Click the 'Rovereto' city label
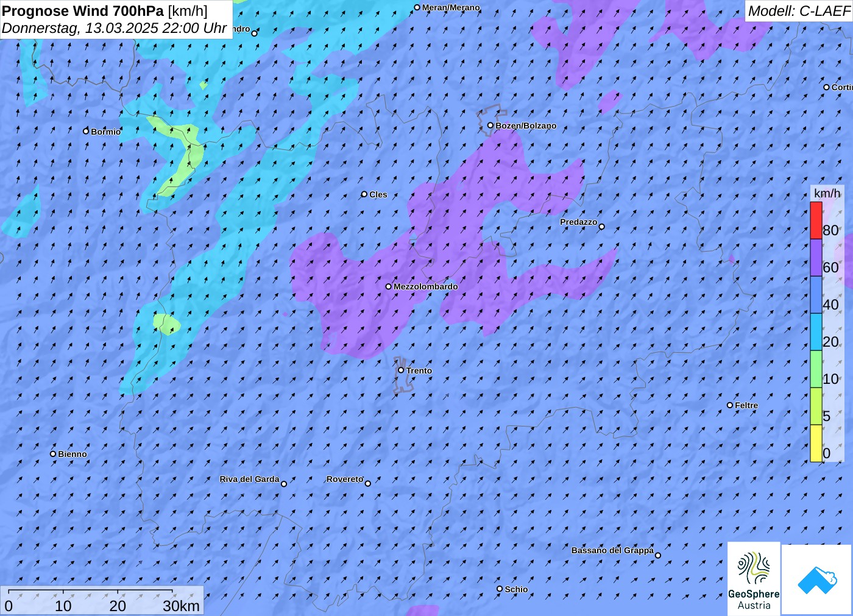Image resolution: width=853 pixels, height=616 pixels. coord(345,479)
